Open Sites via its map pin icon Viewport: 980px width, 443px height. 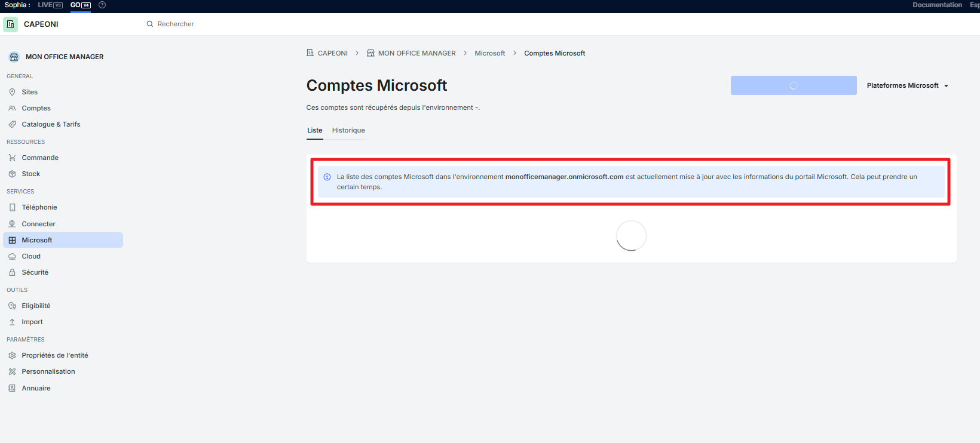click(12, 92)
